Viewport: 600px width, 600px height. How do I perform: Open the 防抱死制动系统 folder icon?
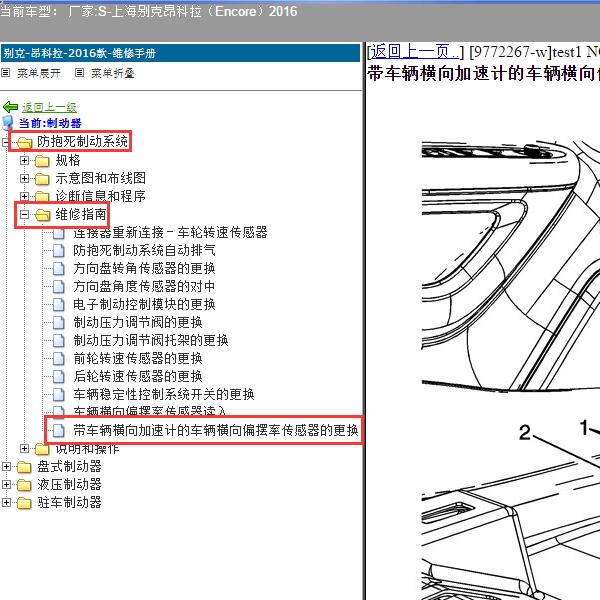point(24,143)
